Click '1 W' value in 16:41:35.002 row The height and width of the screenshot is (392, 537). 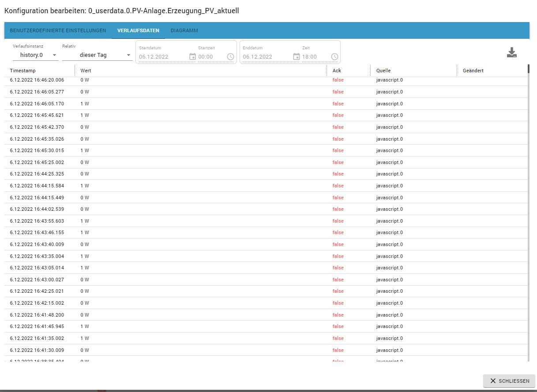85,338
